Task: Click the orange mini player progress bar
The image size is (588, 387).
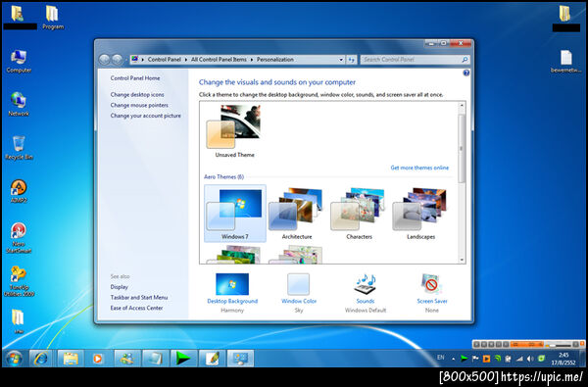Action: 526,344
